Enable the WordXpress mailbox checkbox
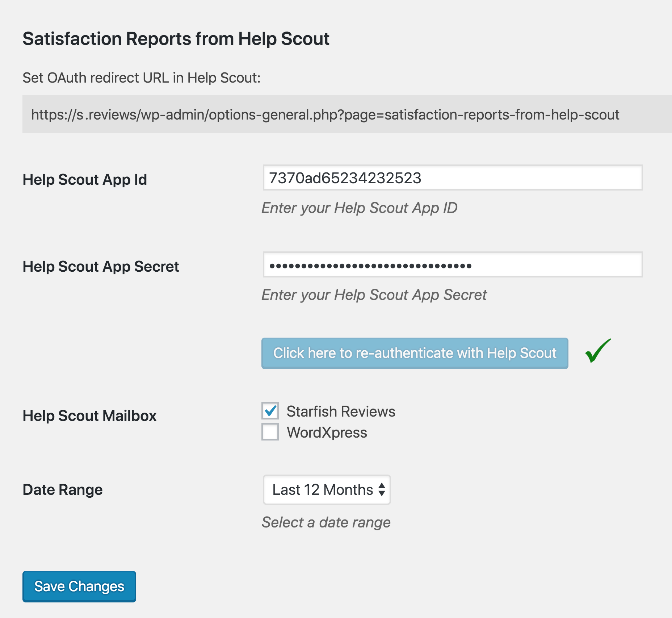 (x=270, y=432)
